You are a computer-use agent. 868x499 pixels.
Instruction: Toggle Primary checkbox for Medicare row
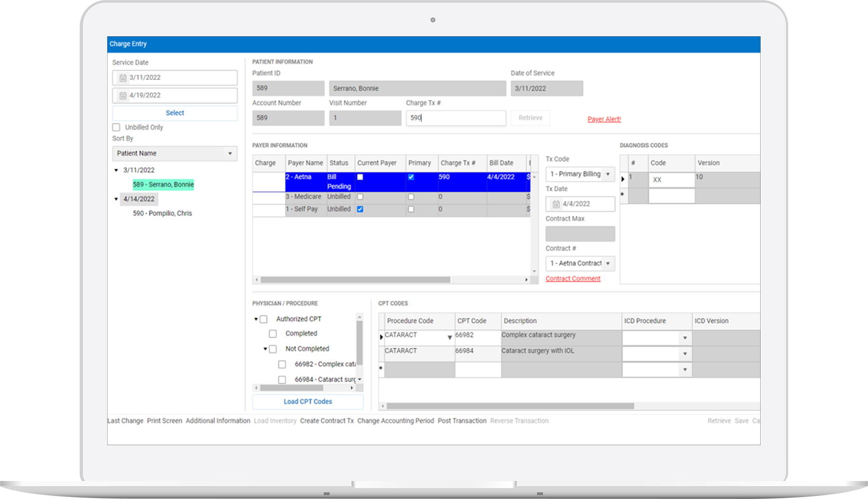tap(411, 197)
